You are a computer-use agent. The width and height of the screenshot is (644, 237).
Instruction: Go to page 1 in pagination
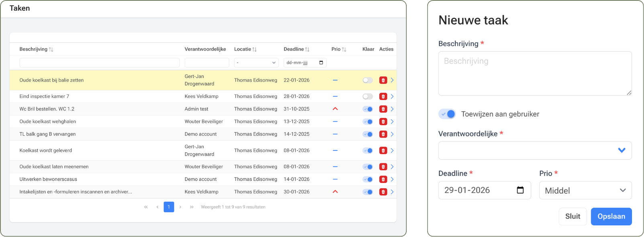tap(169, 207)
